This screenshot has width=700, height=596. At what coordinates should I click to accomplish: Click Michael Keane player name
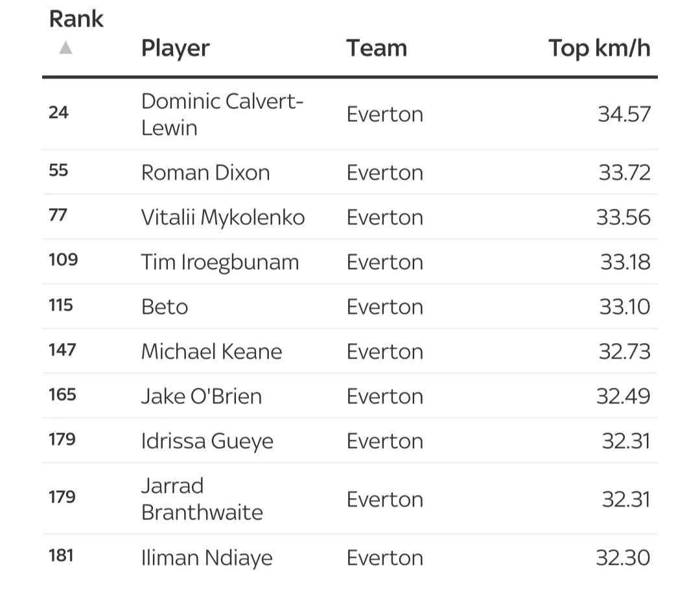click(x=211, y=352)
